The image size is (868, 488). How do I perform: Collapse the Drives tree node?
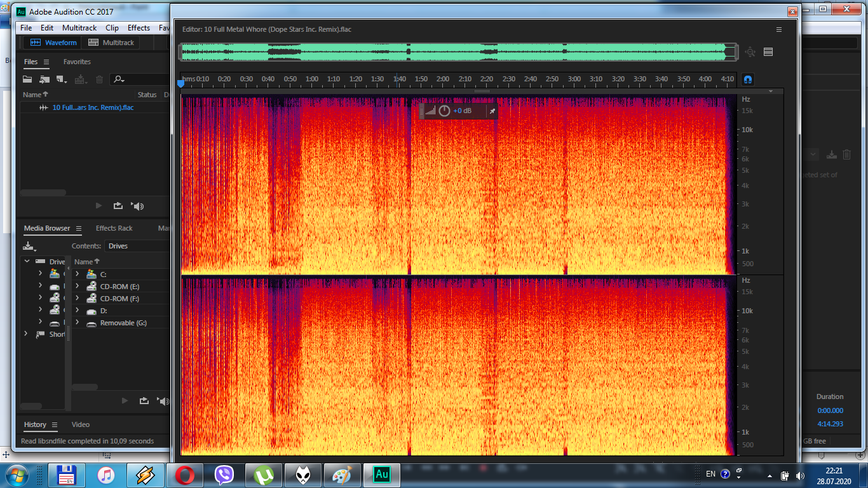coord(27,261)
